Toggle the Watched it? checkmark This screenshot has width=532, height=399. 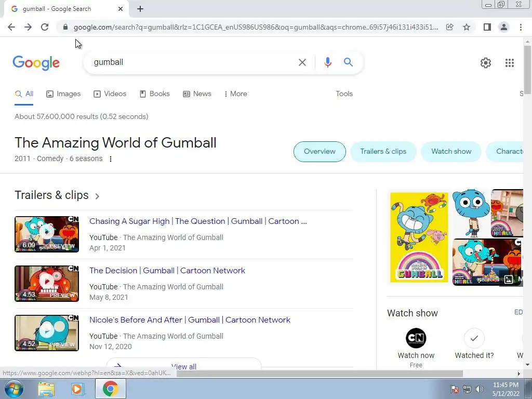click(474, 338)
